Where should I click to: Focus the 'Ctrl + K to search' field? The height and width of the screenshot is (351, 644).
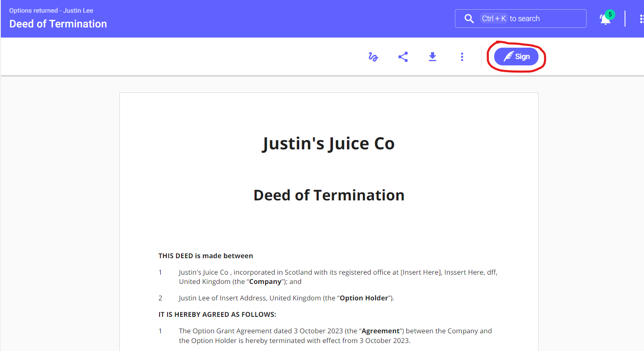pos(544,19)
